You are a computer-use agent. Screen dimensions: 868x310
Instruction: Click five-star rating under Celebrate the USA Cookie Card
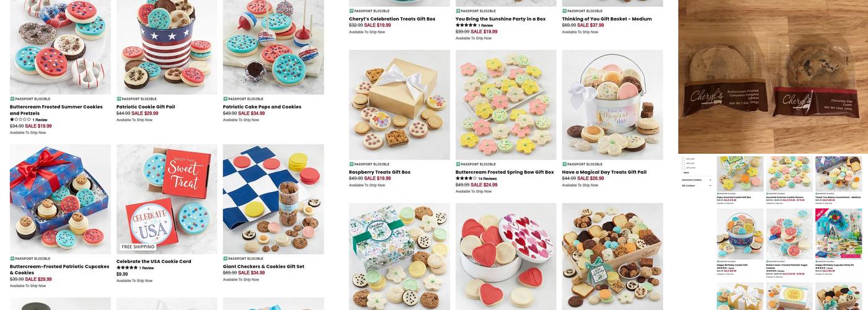[x=127, y=268]
